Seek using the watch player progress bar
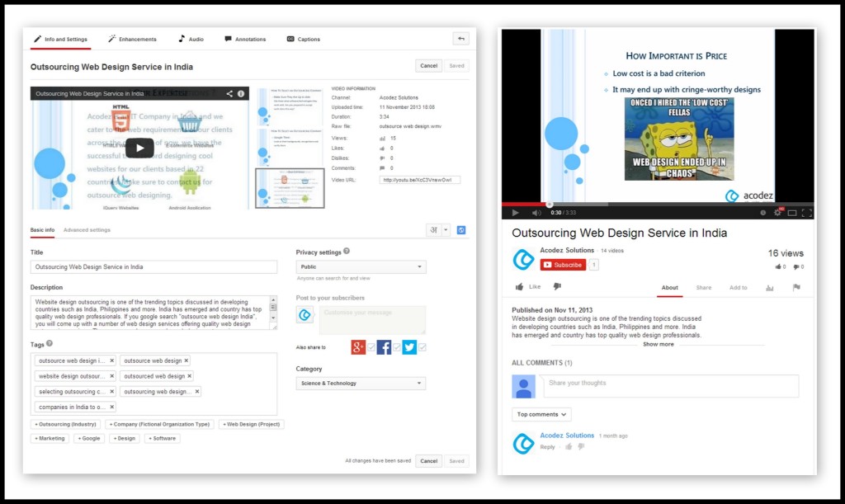The width and height of the screenshot is (845, 504). [x=658, y=204]
